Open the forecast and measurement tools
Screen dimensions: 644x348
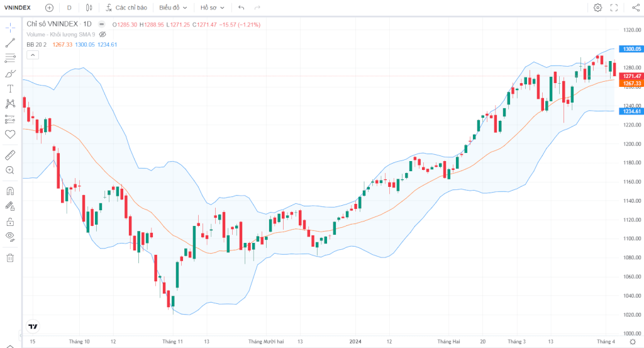click(x=10, y=119)
